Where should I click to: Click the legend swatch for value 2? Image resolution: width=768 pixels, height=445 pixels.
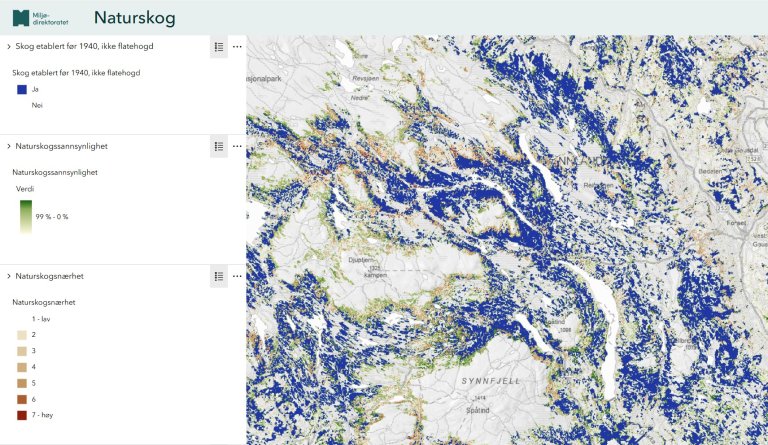pyautogui.click(x=22, y=335)
